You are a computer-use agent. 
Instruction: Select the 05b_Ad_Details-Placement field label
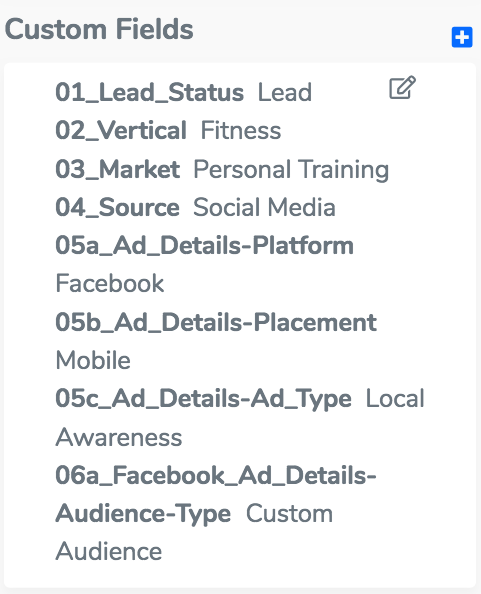216,322
